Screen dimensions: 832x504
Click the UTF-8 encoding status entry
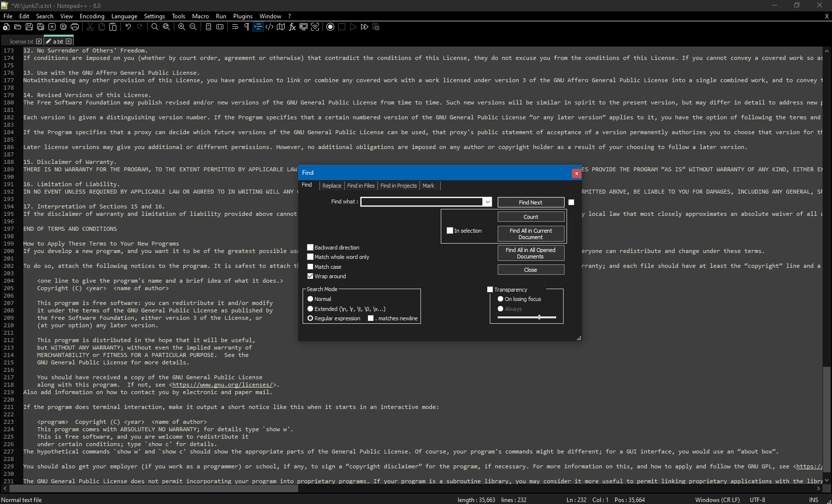tap(757, 500)
